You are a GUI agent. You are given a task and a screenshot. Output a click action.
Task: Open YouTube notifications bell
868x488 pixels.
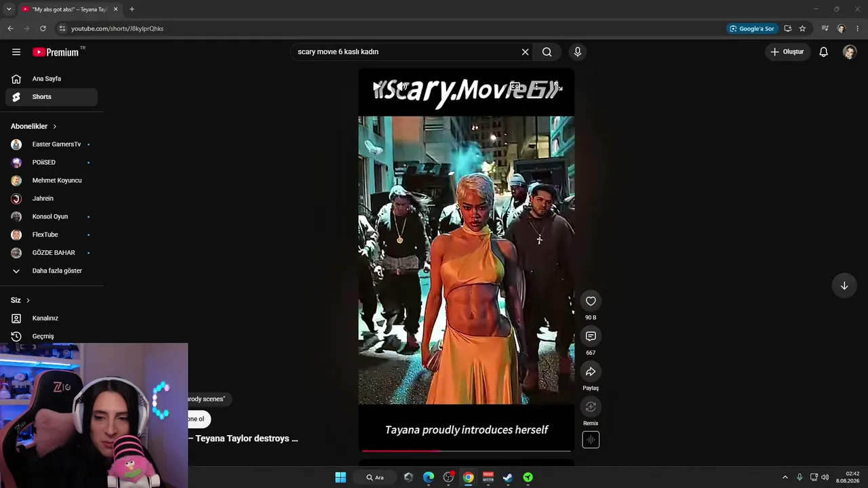[x=823, y=52]
